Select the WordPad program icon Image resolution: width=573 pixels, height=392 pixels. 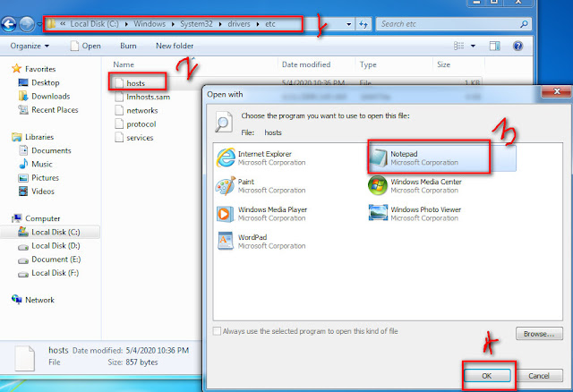(x=226, y=241)
